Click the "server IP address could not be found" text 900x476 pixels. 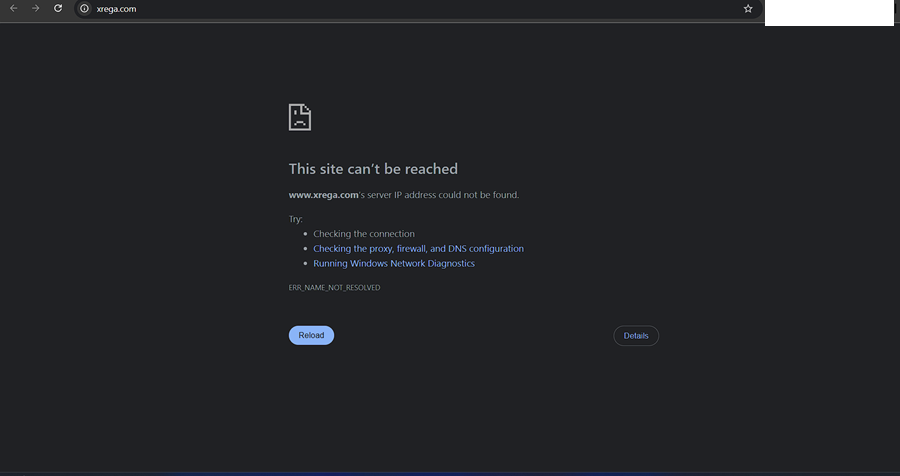pos(443,195)
